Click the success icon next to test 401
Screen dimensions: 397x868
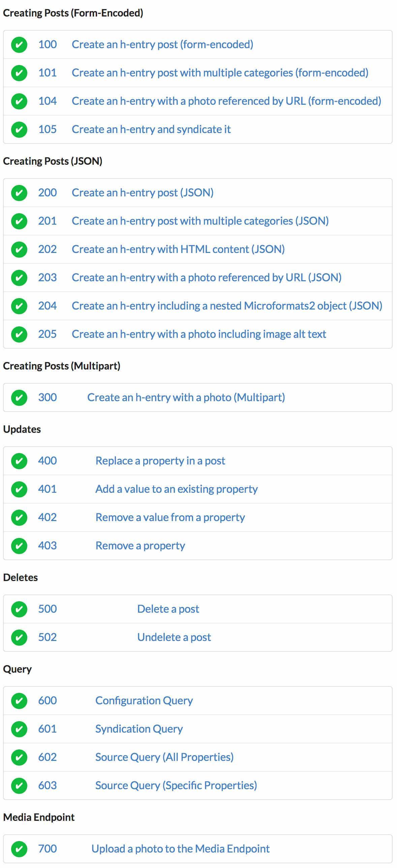pyautogui.click(x=19, y=489)
